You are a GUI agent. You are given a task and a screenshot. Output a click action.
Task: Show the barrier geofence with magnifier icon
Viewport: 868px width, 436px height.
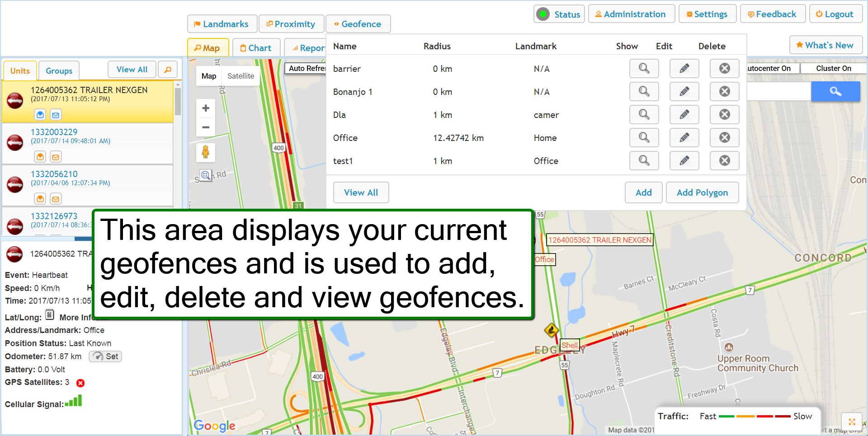644,69
